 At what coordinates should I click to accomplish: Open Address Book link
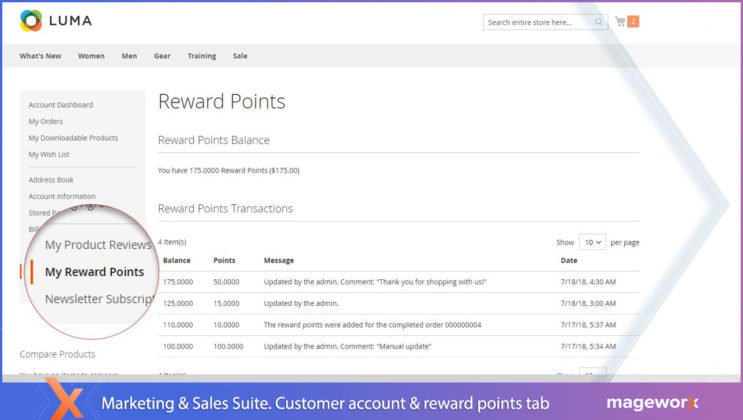(51, 180)
